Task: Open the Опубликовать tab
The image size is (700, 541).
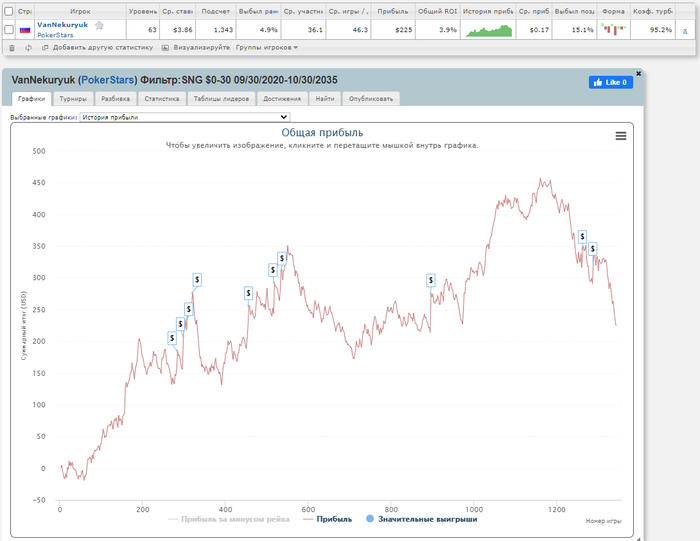Action: 371,99
